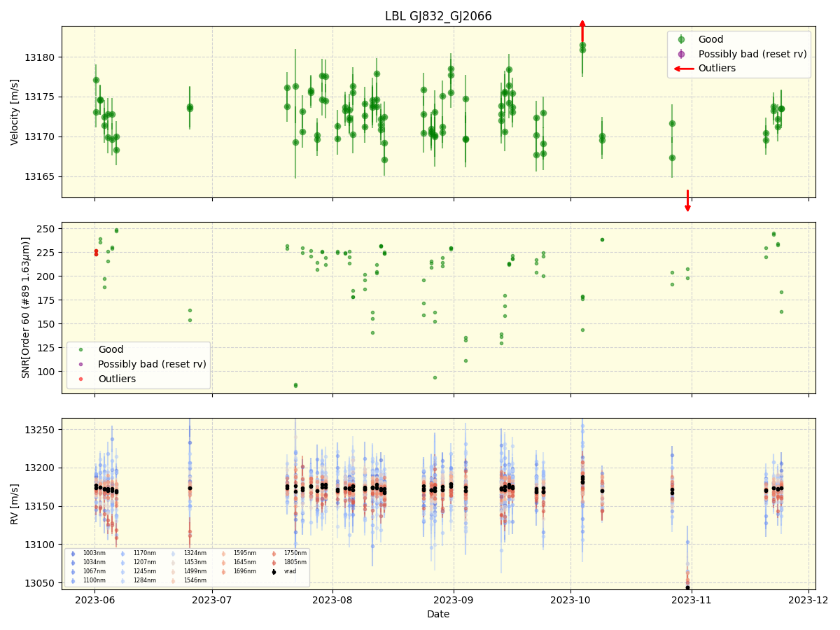The width and height of the screenshot is (840, 630).
Task: Click the 13165 tick in Velocity panel
Action: (x=41, y=176)
